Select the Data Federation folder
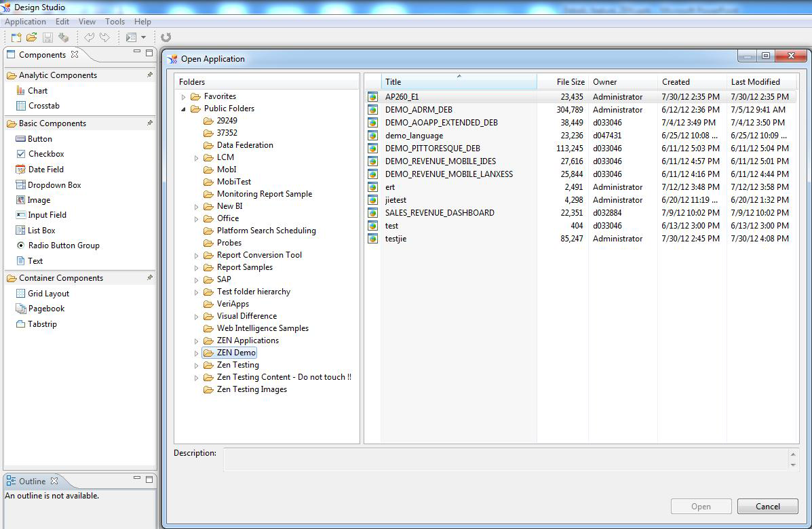 [x=245, y=145]
